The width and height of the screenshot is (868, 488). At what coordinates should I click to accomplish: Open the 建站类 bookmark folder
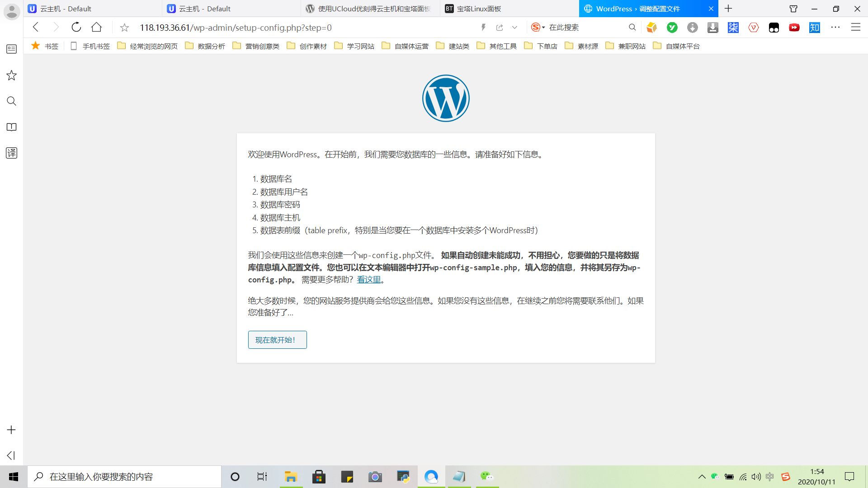453,46
